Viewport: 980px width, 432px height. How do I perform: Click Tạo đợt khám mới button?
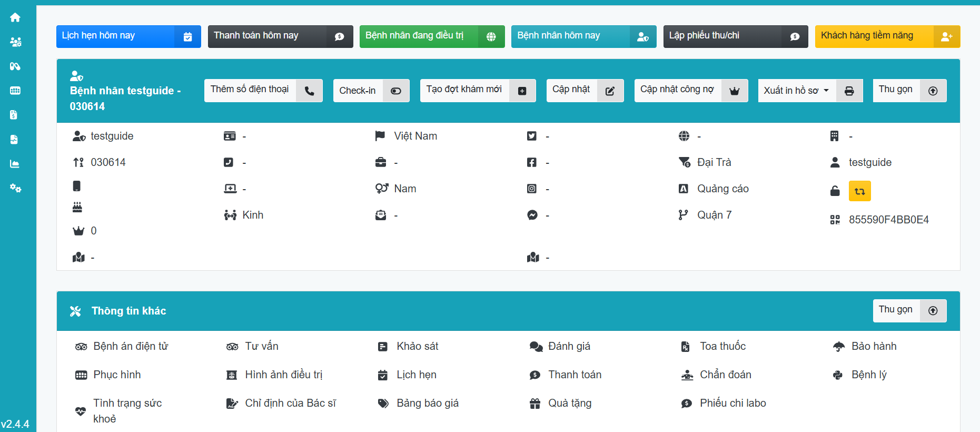tap(477, 91)
